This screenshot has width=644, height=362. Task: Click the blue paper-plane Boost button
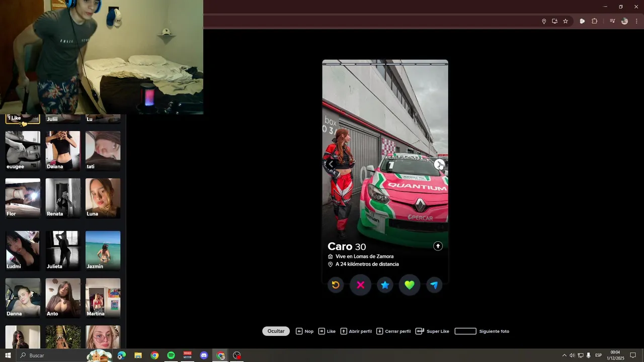pyautogui.click(x=434, y=285)
